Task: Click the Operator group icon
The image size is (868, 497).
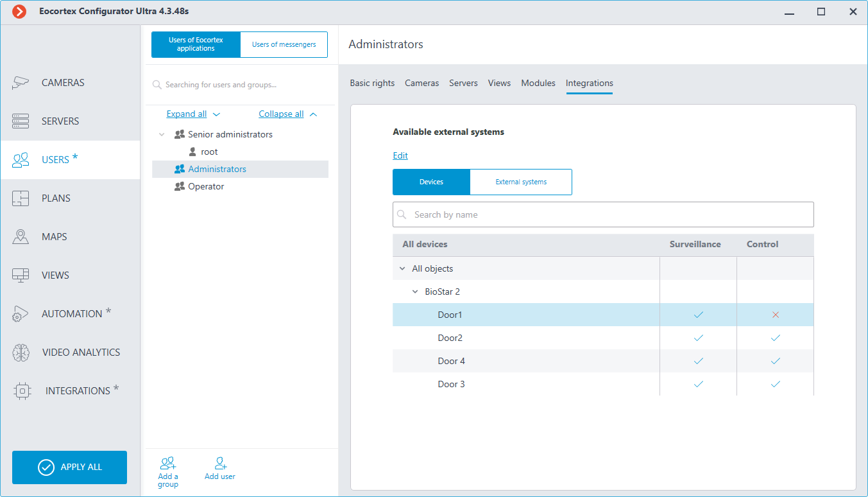Action: coord(180,187)
